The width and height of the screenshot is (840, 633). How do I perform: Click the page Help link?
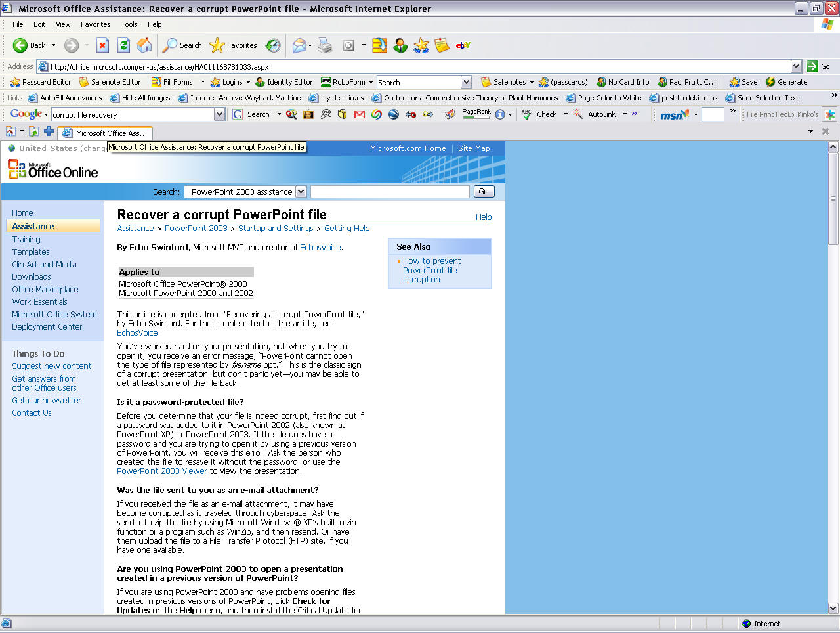[x=484, y=217]
